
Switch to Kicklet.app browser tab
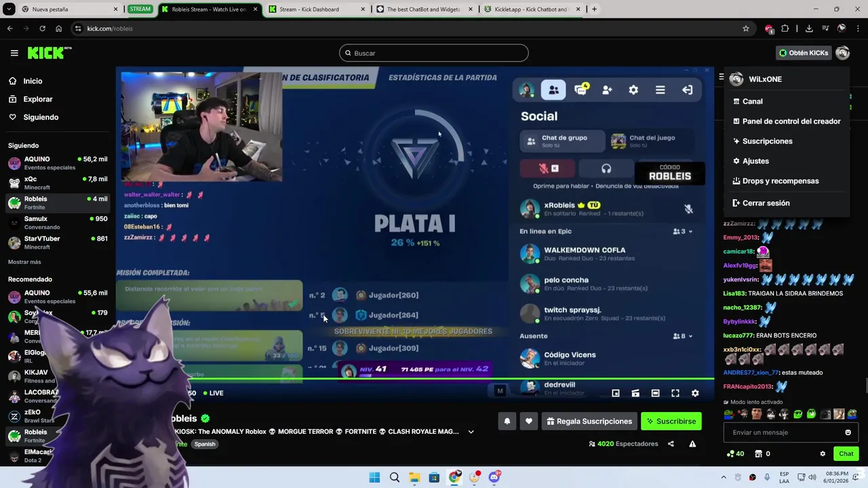click(531, 9)
